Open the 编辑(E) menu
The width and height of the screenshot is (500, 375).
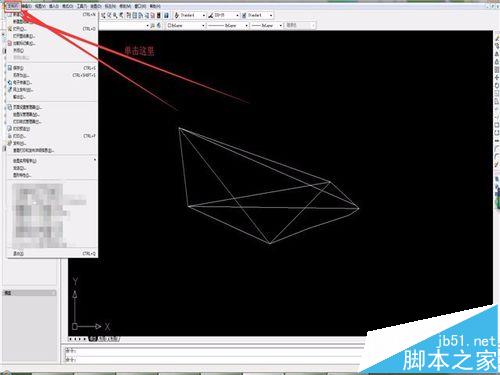click(26, 6)
